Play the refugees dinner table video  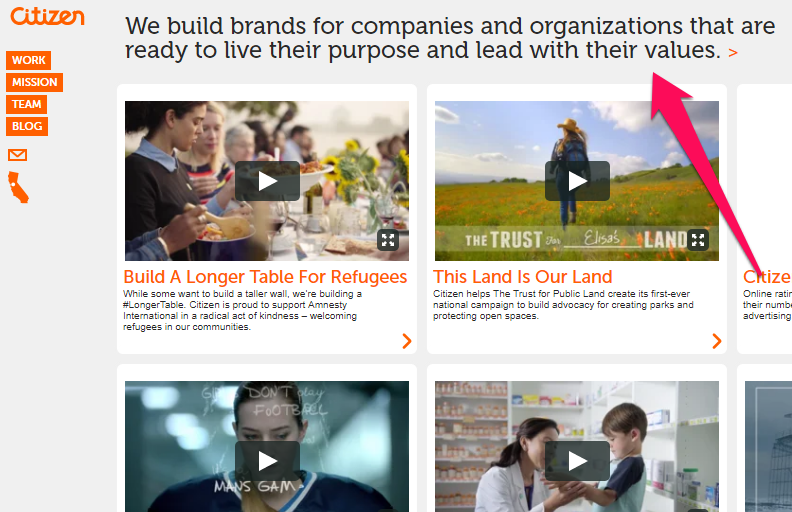pos(267,181)
